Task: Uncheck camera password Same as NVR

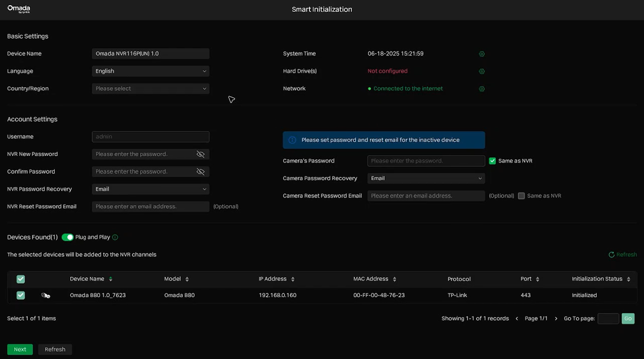Action: point(492,161)
